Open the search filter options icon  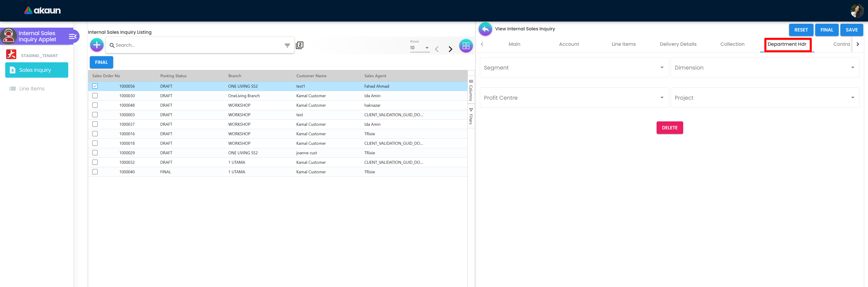(x=287, y=46)
